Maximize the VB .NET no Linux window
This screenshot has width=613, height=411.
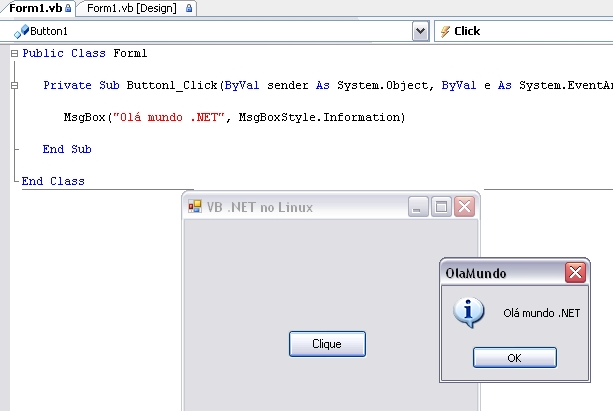[x=441, y=206]
